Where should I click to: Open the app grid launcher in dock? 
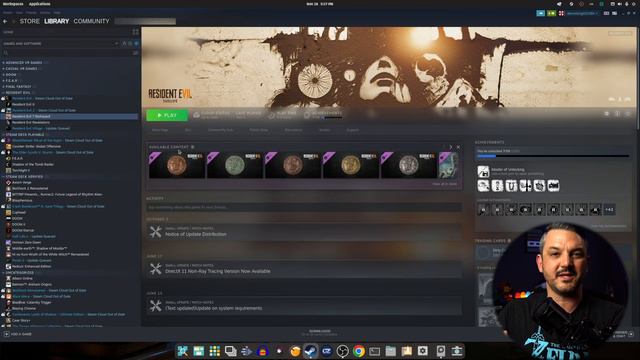[x=215, y=351]
